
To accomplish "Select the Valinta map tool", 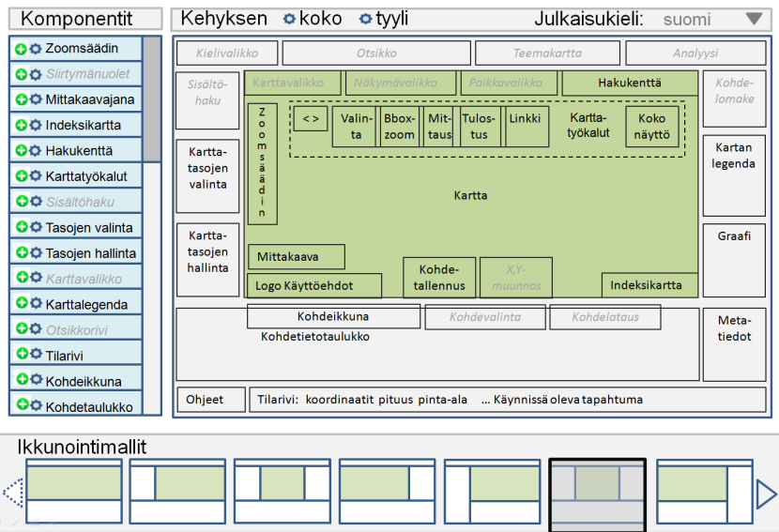I will click(x=356, y=126).
